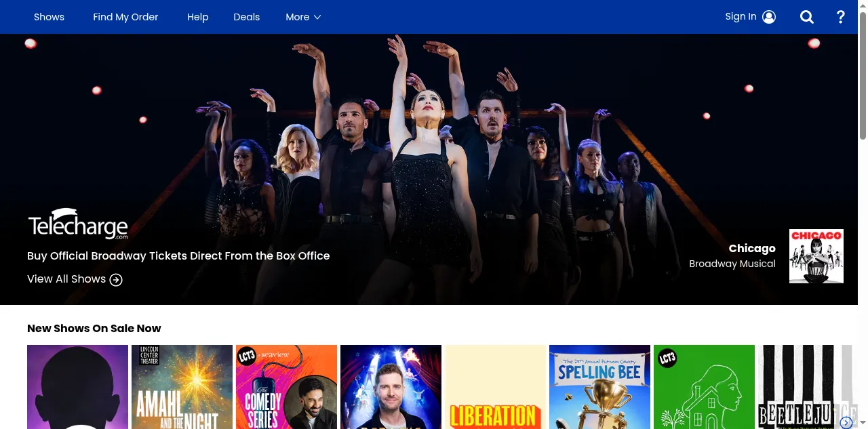The width and height of the screenshot is (868, 429).
Task: Click the Sign In user avatar icon
Action: click(769, 17)
